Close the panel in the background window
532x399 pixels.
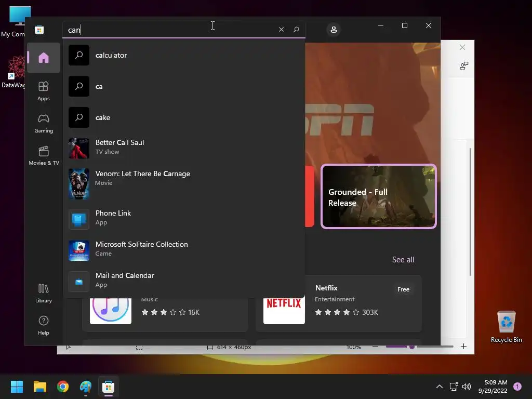tap(462, 47)
